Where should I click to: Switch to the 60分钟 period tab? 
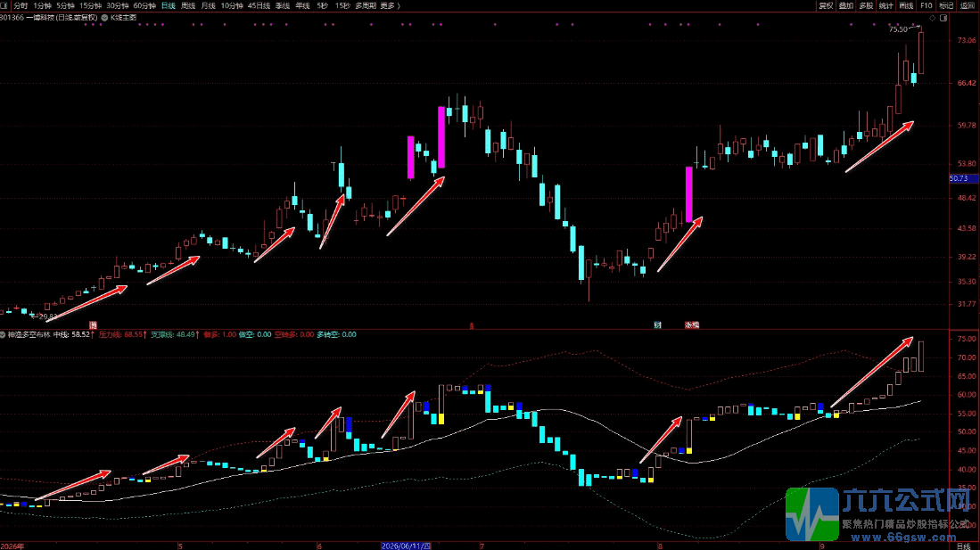click(x=144, y=5)
